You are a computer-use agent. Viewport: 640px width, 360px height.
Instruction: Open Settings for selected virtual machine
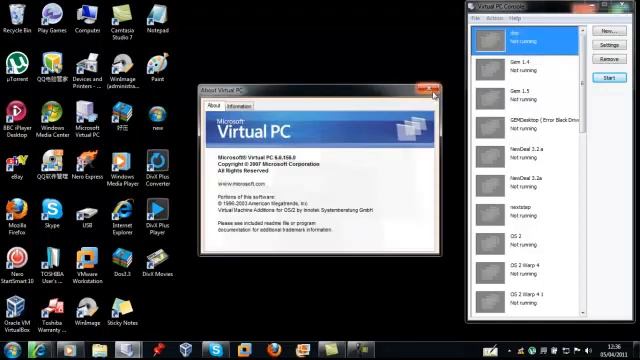tap(609, 45)
